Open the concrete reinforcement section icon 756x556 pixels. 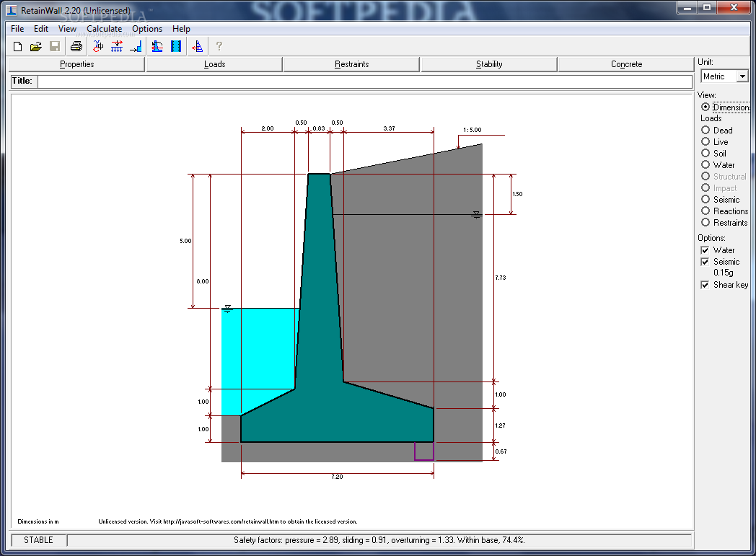click(x=176, y=47)
